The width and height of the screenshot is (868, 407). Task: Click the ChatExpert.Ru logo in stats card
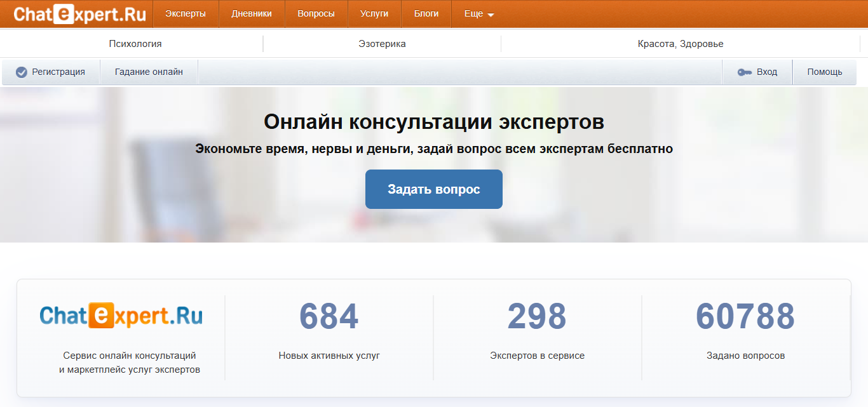121,316
